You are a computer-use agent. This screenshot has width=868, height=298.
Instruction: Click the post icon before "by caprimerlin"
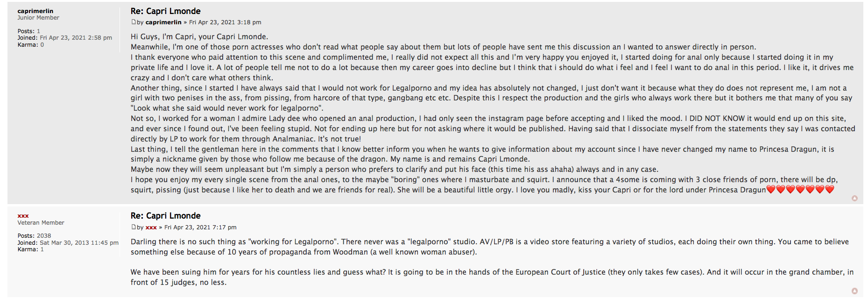(134, 22)
